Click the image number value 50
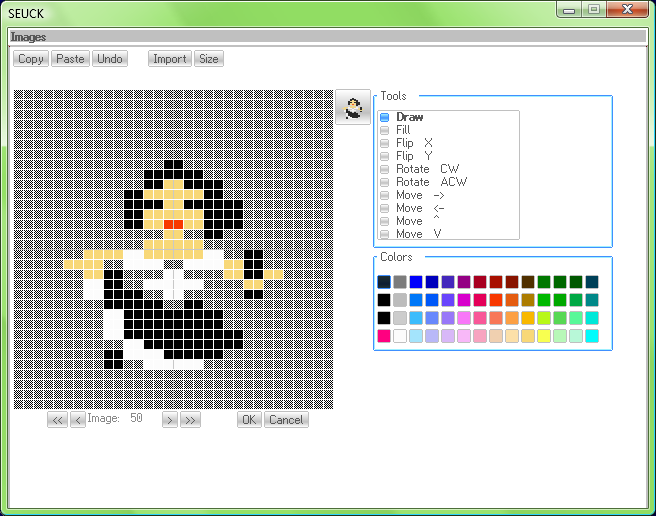Viewport: 656px width, 516px height. pyautogui.click(x=136, y=418)
